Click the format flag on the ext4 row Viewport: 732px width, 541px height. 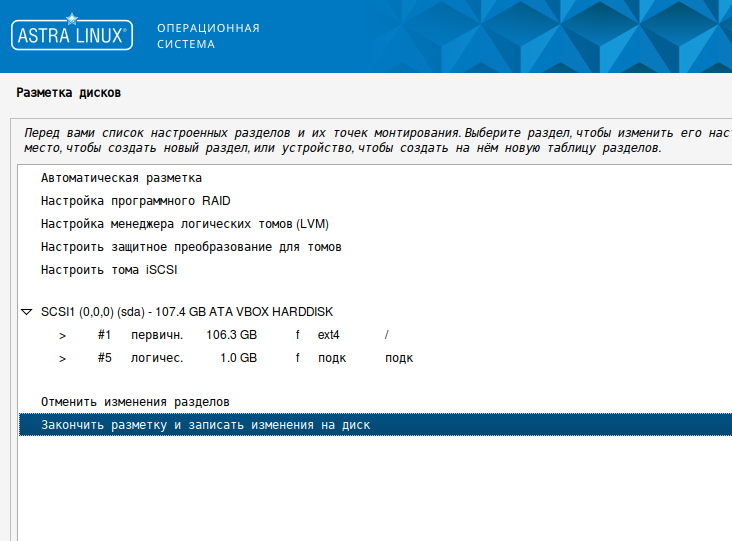point(297,336)
